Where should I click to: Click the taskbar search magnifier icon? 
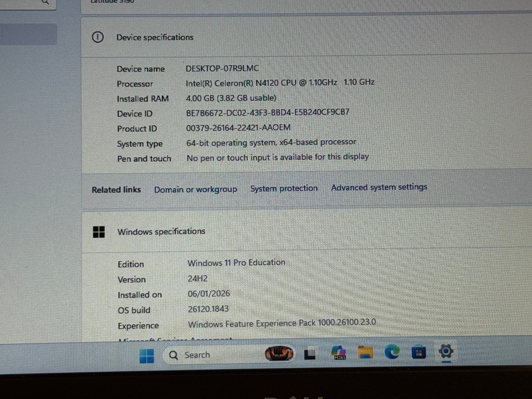point(173,355)
